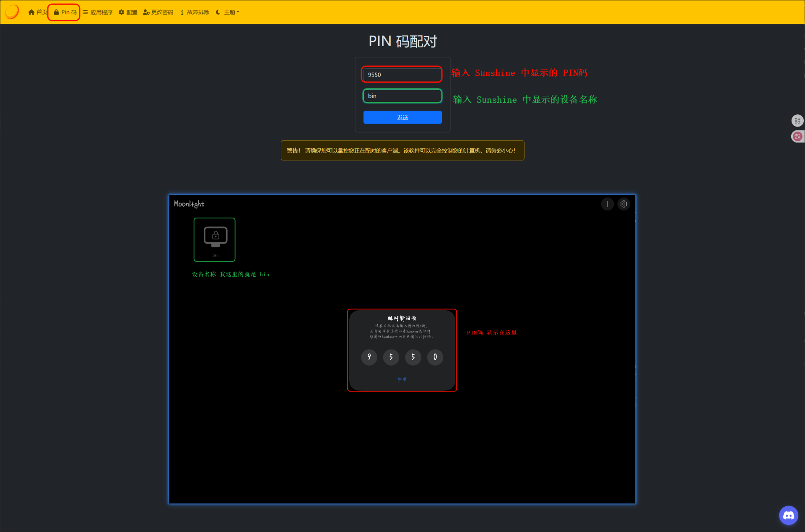Click the PIN input field showing 9550

(402, 75)
